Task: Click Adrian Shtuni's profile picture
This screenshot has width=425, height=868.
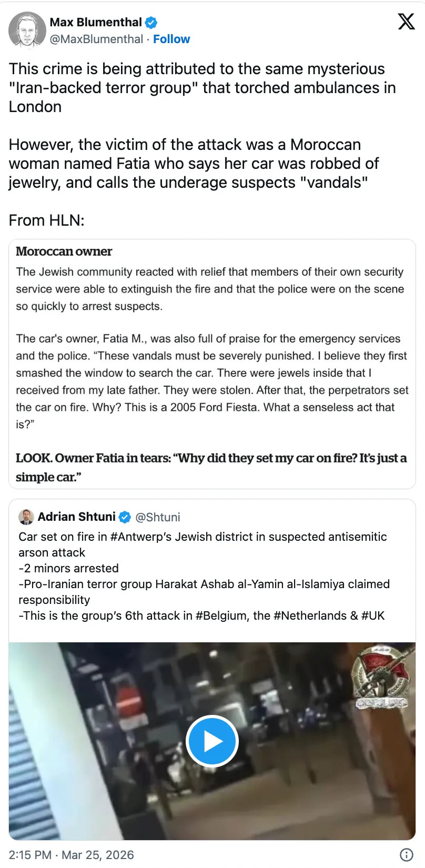Action: (26, 517)
